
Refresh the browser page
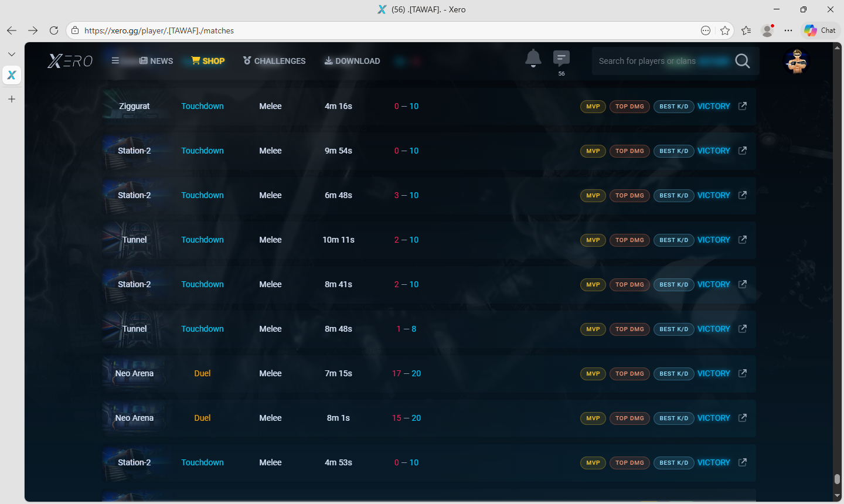[x=54, y=30]
